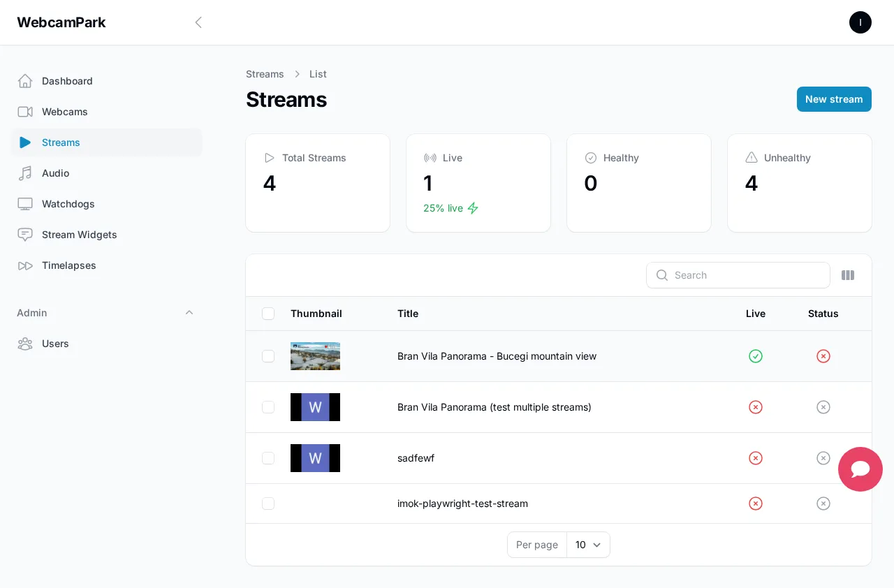Image resolution: width=894 pixels, height=588 pixels.
Task: Toggle table columns with the columns icon
Action: (848, 275)
